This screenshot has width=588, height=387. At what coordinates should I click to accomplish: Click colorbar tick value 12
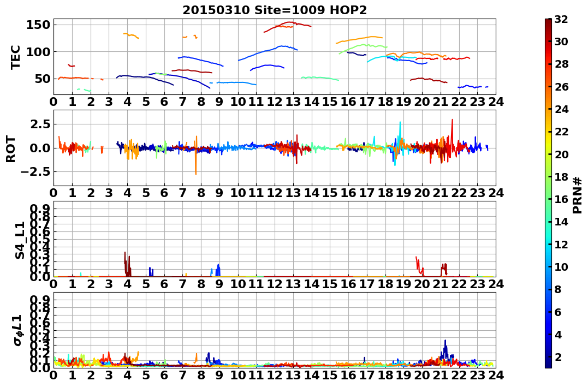(x=561, y=244)
